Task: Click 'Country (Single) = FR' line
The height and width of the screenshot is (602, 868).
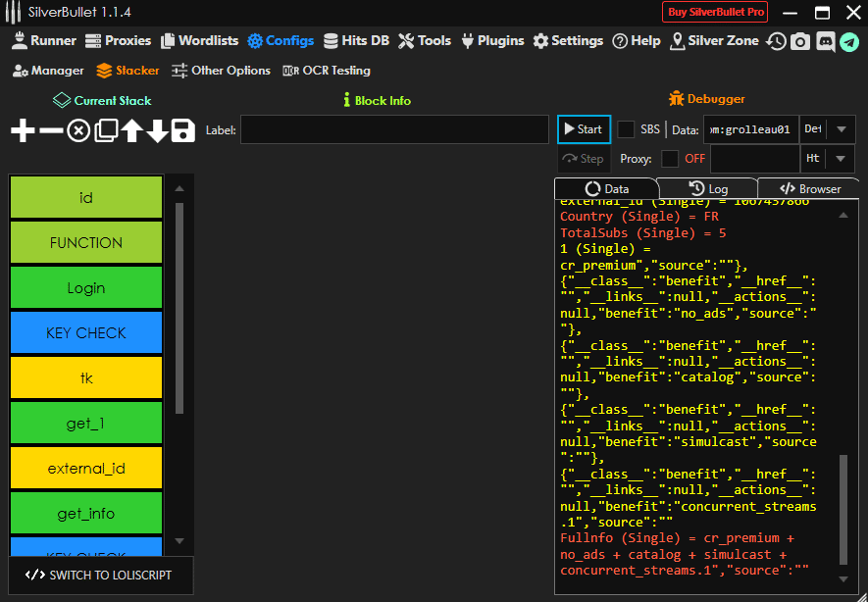Action: coord(639,217)
